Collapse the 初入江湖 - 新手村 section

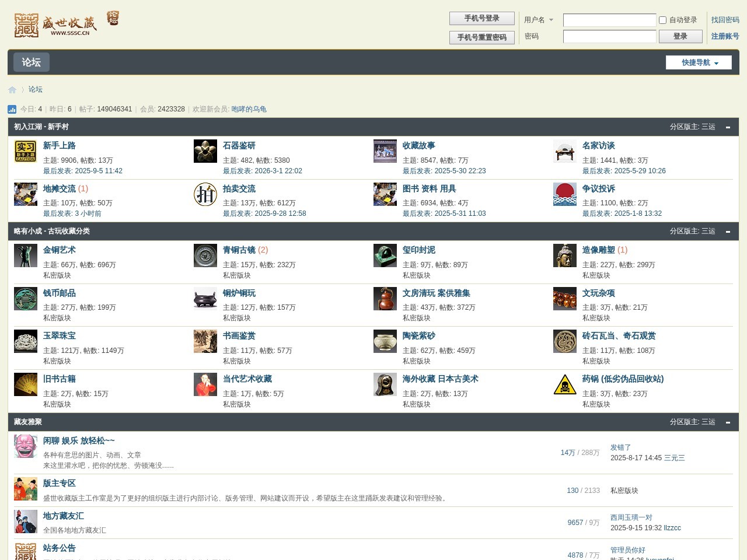pos(728,127)
